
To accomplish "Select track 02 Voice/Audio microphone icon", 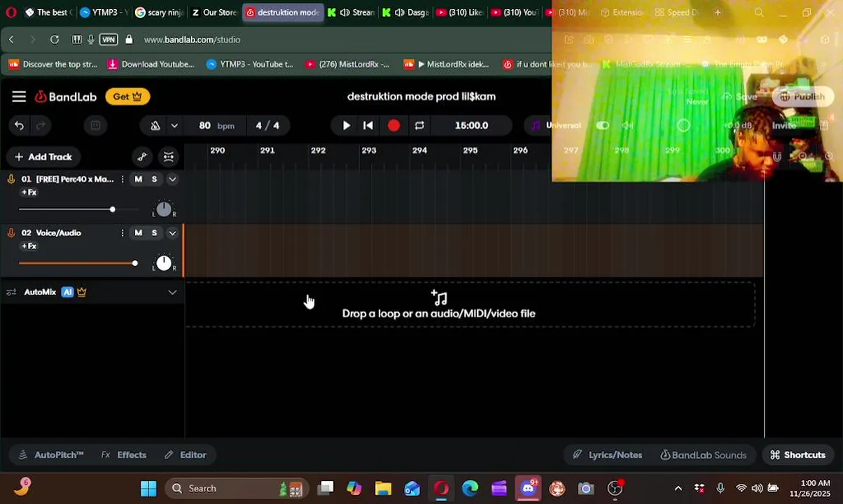I will (x=11, y=233).
